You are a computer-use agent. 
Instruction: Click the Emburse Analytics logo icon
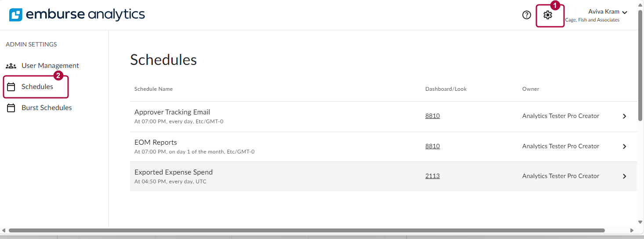tap(16, 15)
